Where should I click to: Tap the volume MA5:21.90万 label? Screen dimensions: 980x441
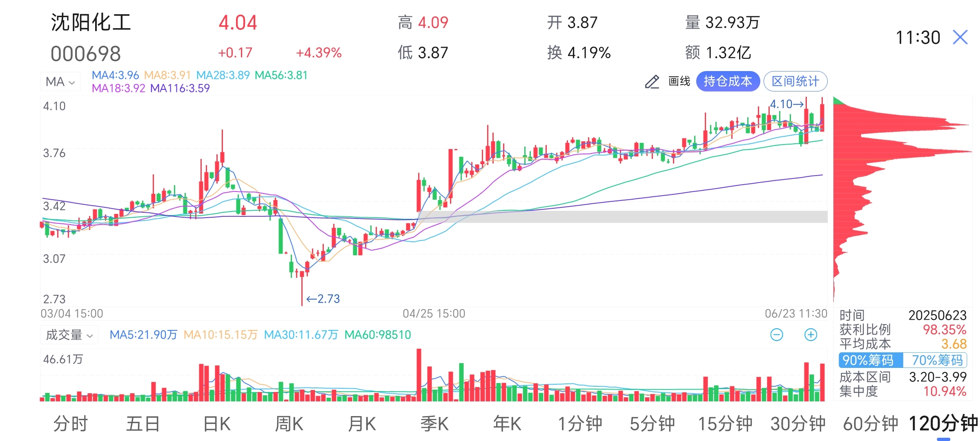(144, 335)
